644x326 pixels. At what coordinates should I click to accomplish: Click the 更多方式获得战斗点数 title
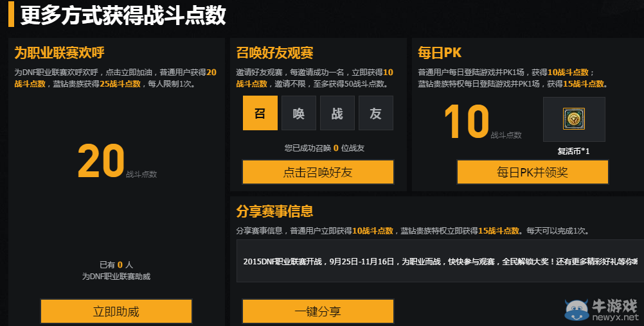click(123, 15)
